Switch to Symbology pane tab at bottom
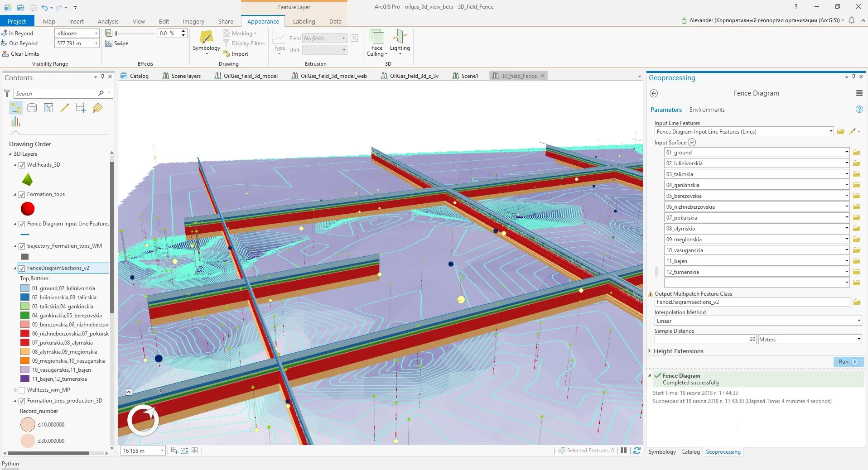The height and width of the screenshot is (470, 868). click(x=662, y=452)
